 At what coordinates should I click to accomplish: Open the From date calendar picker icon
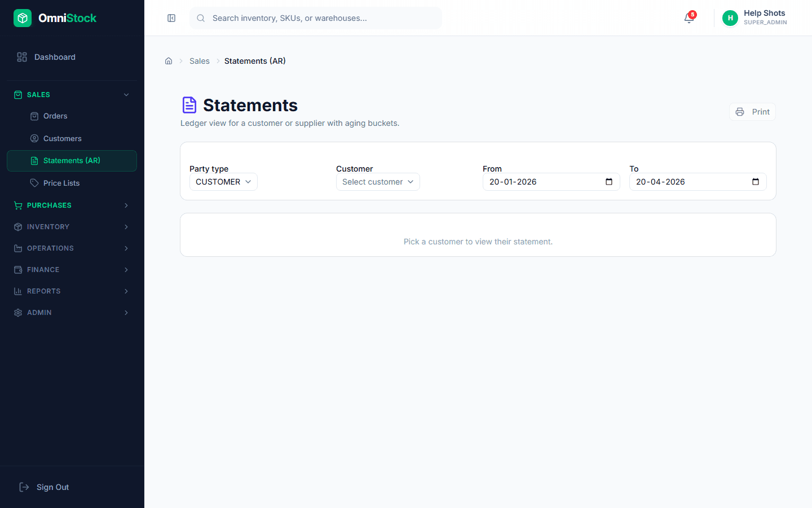(609, 182)
